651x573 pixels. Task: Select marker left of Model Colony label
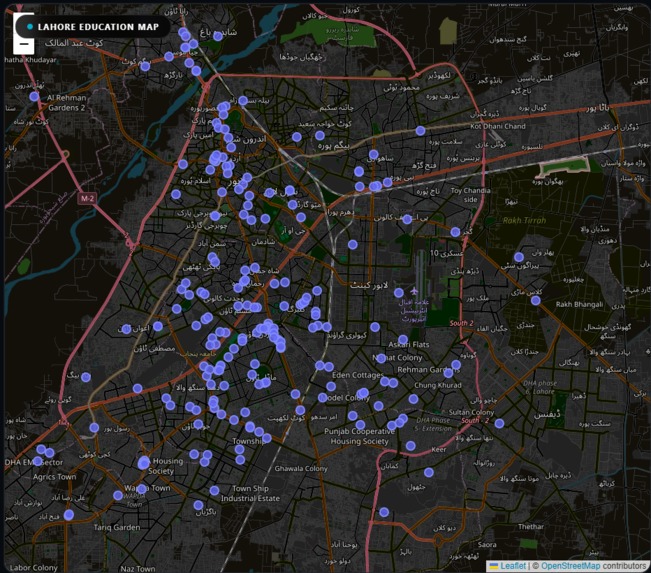point(323,398)
